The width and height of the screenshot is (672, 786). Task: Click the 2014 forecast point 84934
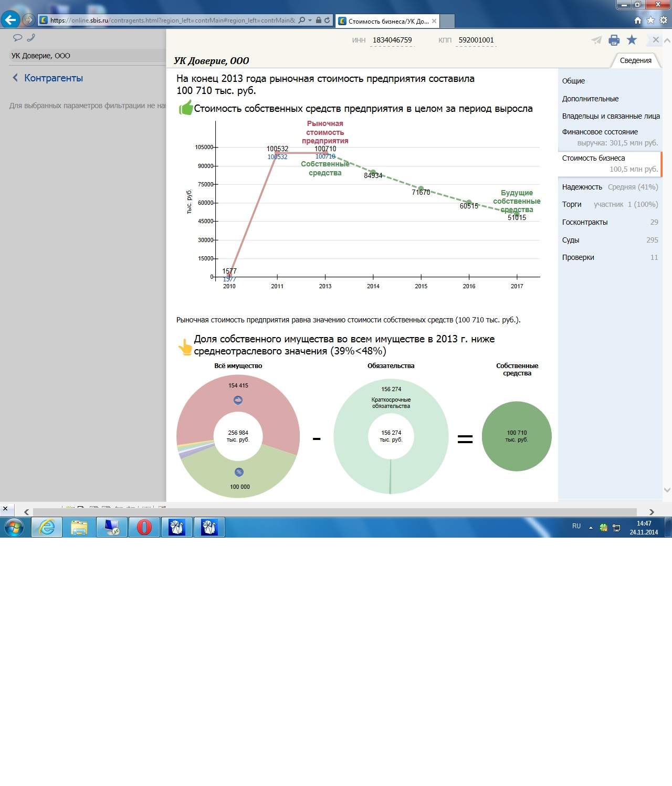click(373, 172)
